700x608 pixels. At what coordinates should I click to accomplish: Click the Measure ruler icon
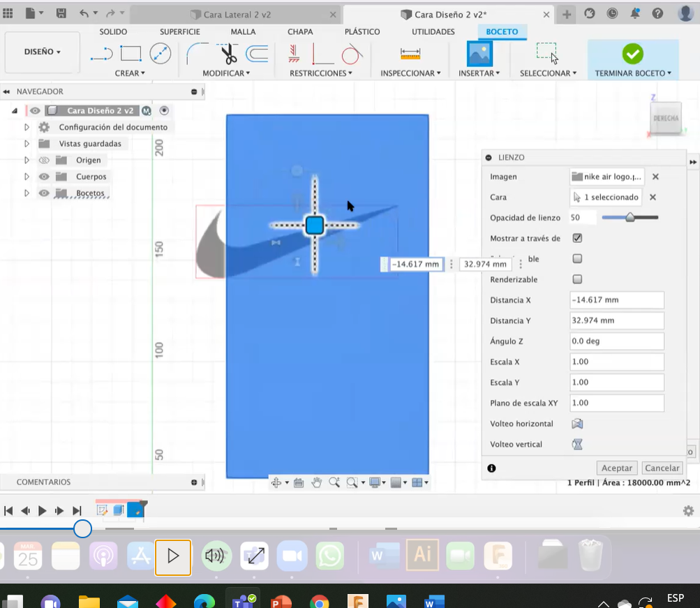coord(410,54)
